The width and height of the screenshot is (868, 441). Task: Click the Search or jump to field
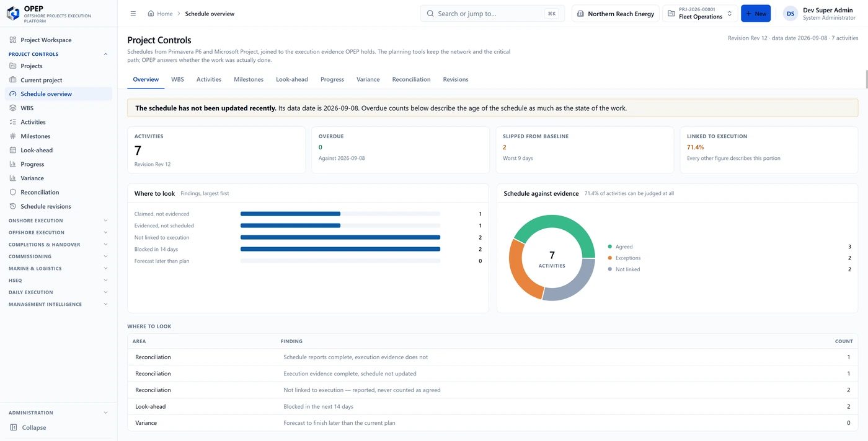[492, 14]
